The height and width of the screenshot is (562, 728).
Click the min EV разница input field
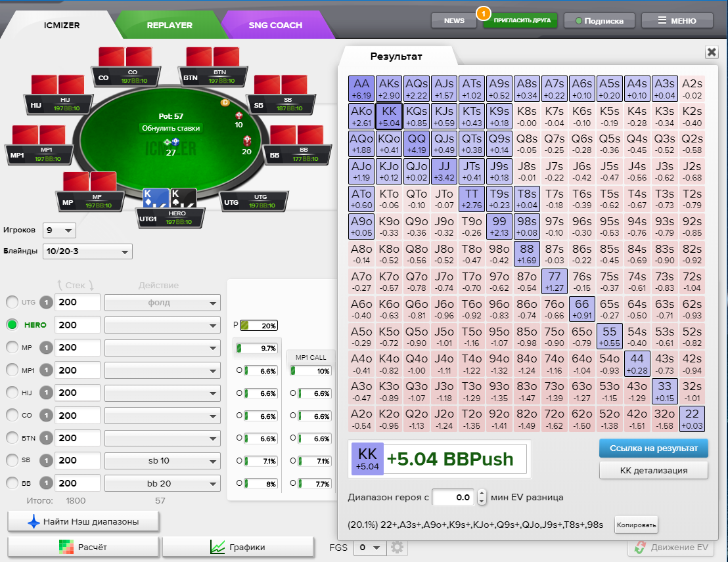(453, 497)
